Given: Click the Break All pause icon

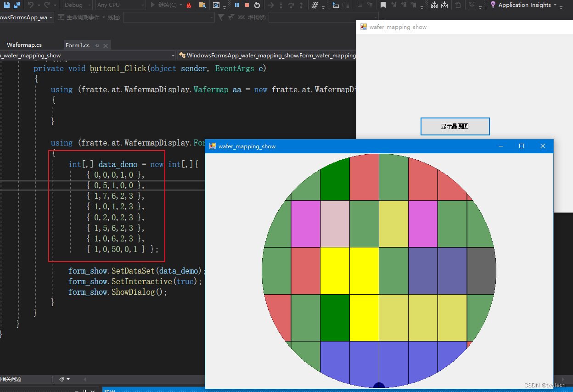Looking at the screenshot, I should pyautogui.click(x=237, y=5).
